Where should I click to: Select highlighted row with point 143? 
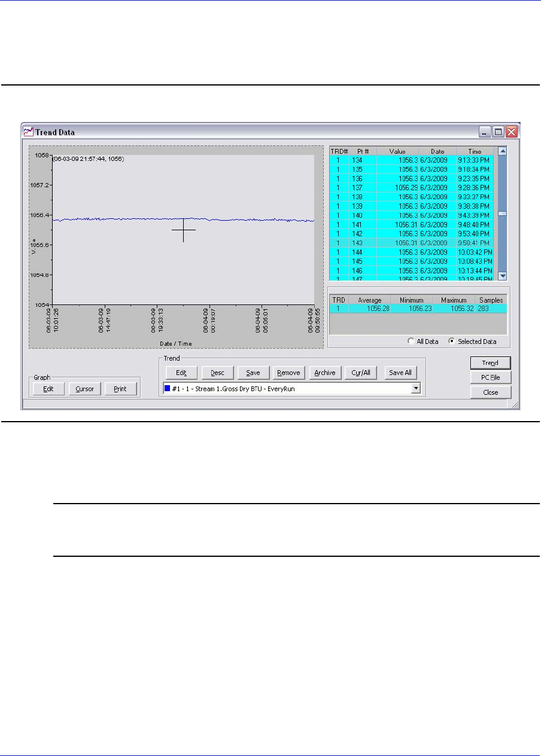pyautogui.click(x=412, y=243)
